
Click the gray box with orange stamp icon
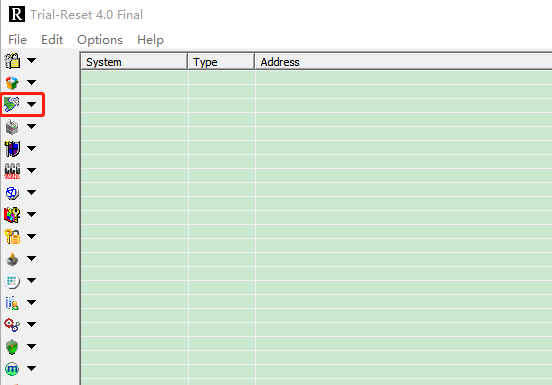pos(12,259)
